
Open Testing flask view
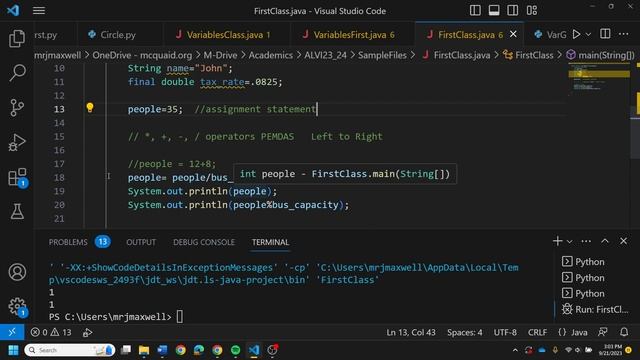click(17, 211)
